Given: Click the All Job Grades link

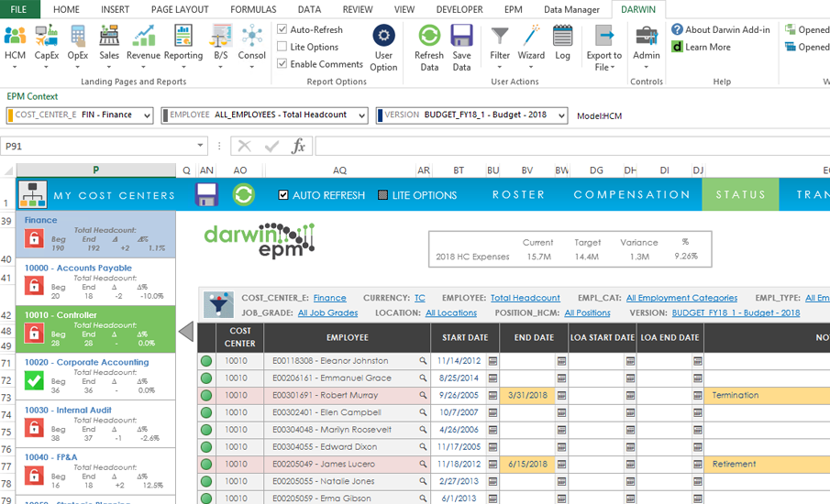Looking at the screenshot, I should click(327, 312).
